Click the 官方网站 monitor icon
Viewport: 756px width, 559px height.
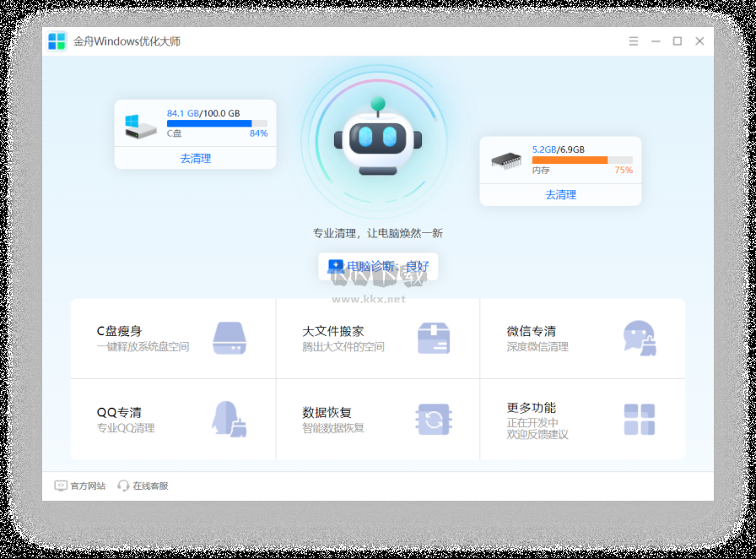pyautogui.click(x=59, y=486)
